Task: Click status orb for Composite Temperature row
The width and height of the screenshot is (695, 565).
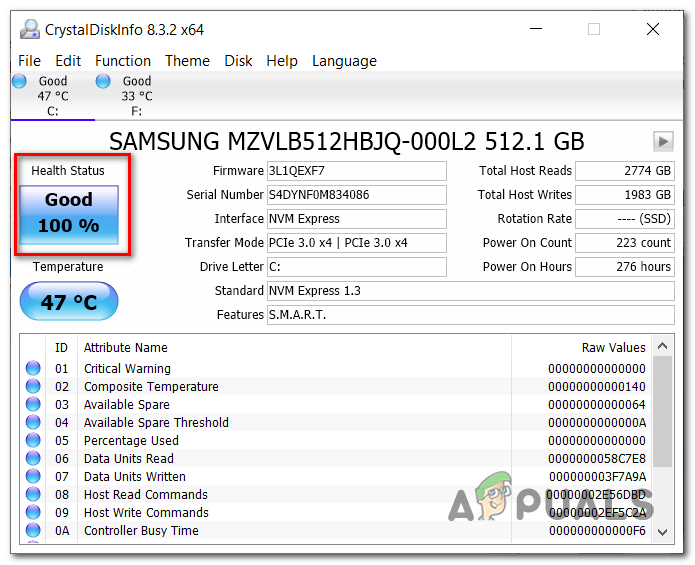Action: tap(33, 386)
